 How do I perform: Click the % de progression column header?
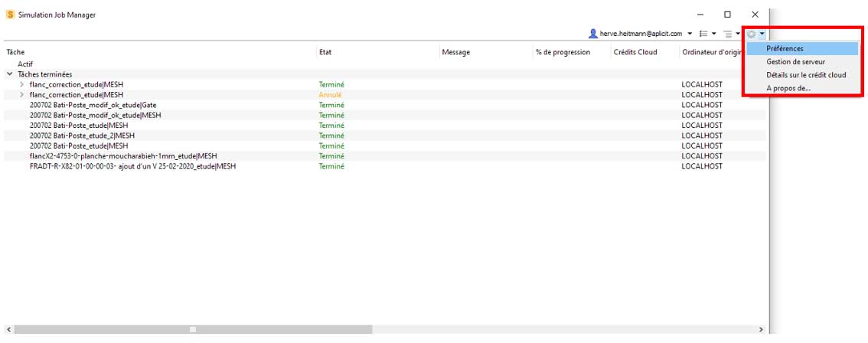(563, 52)
